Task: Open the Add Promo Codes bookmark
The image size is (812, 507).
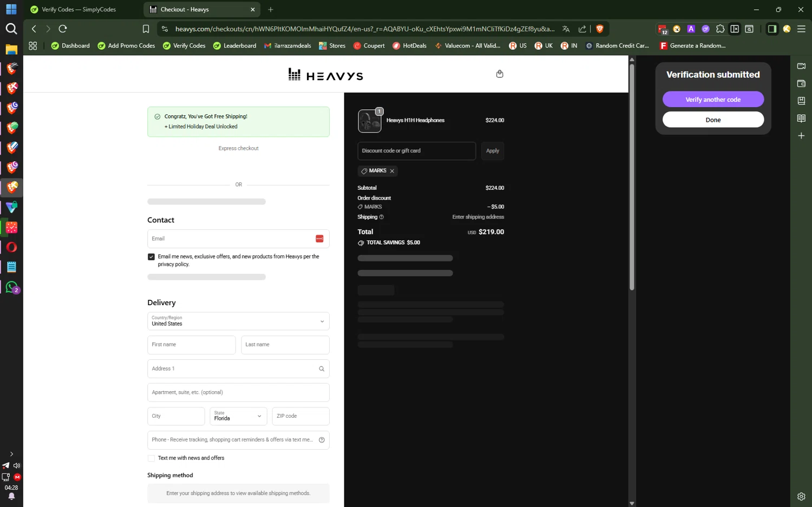Action: 126,46
